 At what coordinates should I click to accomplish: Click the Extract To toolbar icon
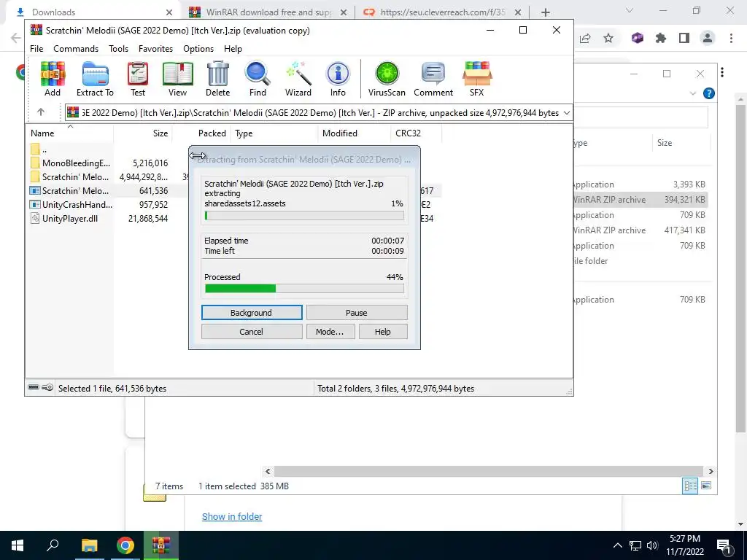[96, 79]
